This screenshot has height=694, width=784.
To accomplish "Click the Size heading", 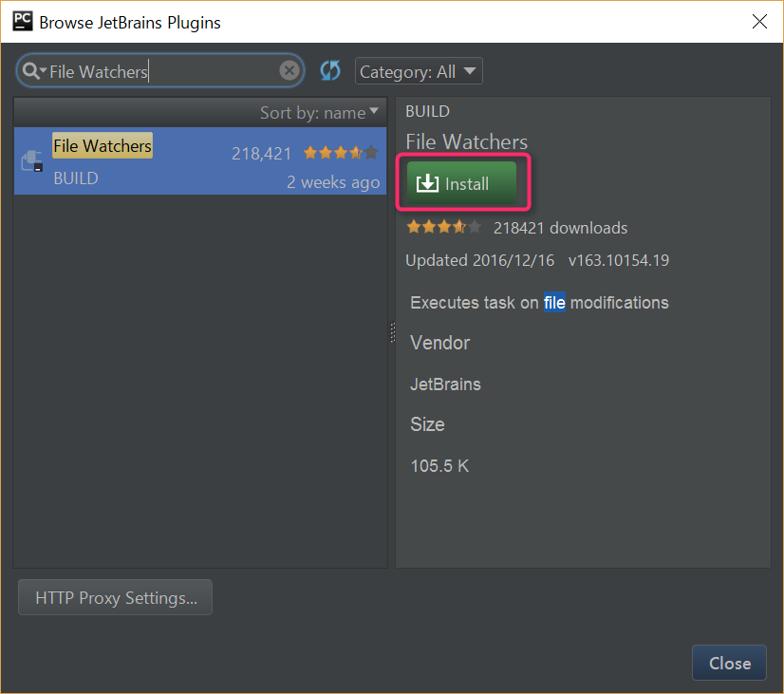I will coord(427,424).
